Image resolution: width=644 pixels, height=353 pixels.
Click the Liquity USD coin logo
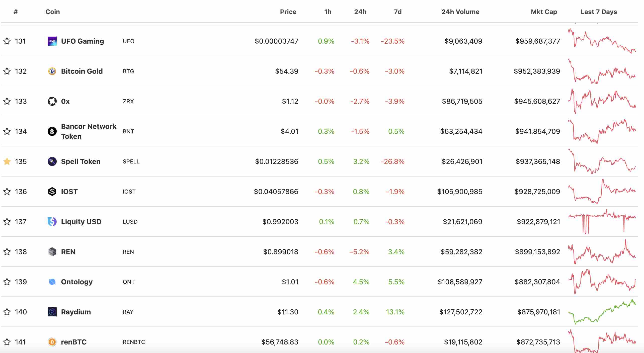point(52,222)
